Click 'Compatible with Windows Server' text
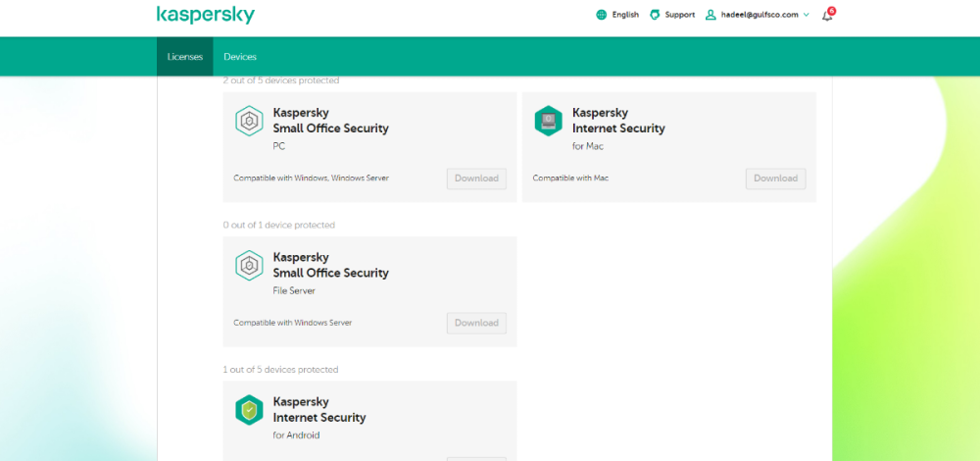 pos(292,323)
